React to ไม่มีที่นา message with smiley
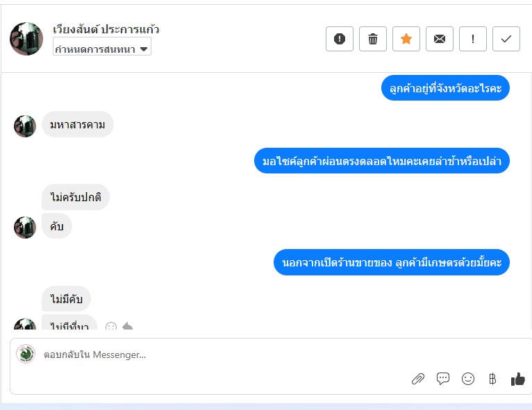Image resolution: width=532 pixels, height=410 pixels. (x=111, y=326)
